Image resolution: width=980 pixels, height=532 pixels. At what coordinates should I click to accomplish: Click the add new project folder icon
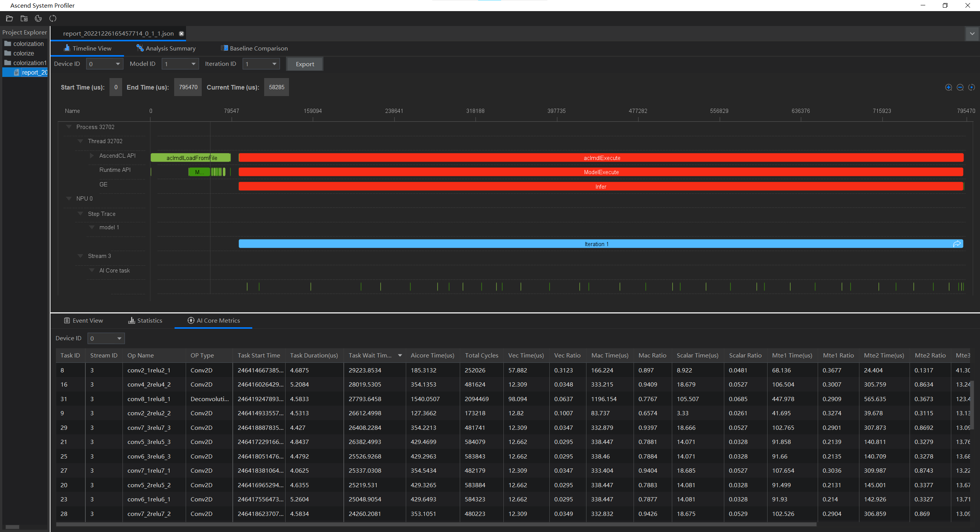pyautogui.click(x=24, y=18)
